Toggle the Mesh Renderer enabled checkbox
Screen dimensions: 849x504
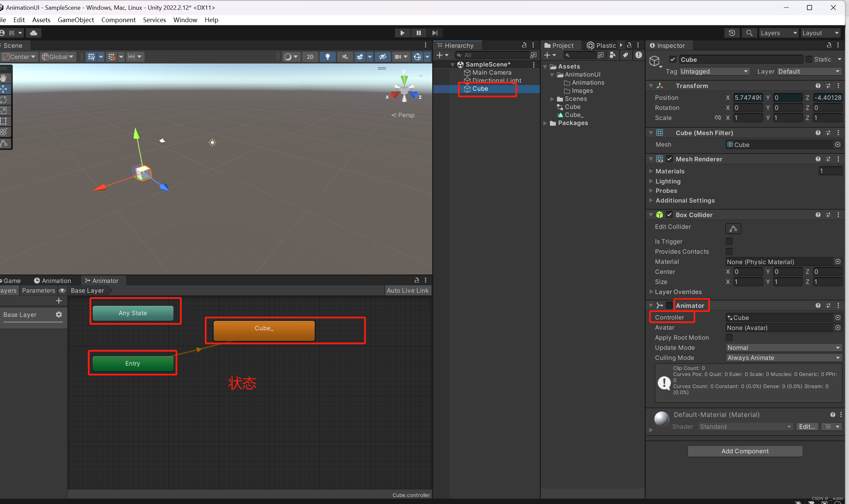(669, 159)
